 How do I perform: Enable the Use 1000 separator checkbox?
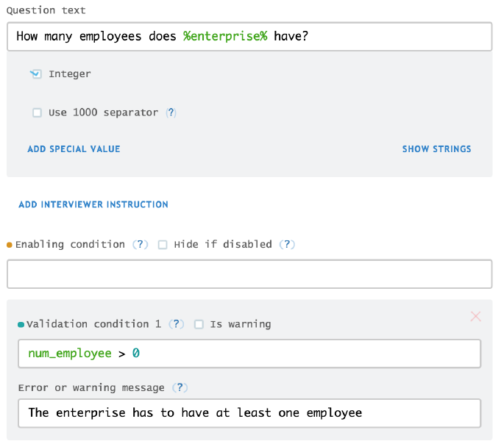coord(37,113)
